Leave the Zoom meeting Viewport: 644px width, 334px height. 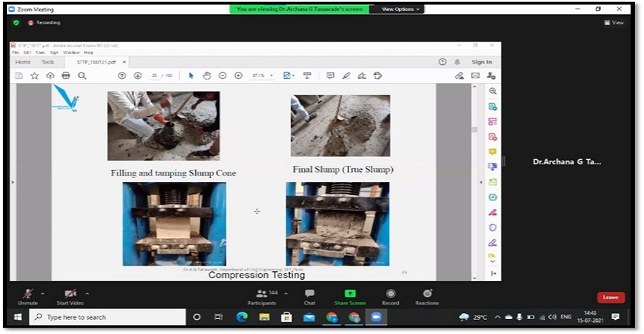click(610, 297)
